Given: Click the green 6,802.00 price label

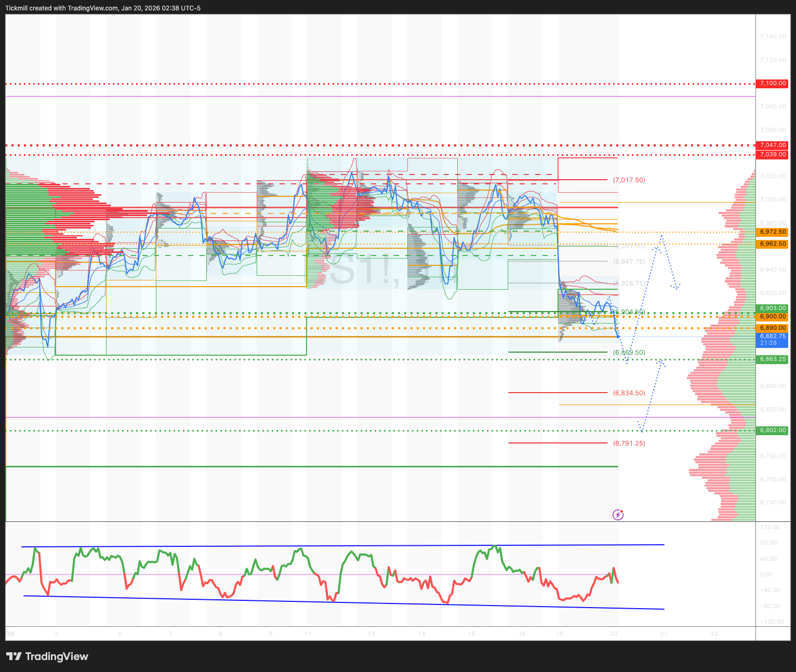Looking at the screenshot, I should (x=773, y=431).
